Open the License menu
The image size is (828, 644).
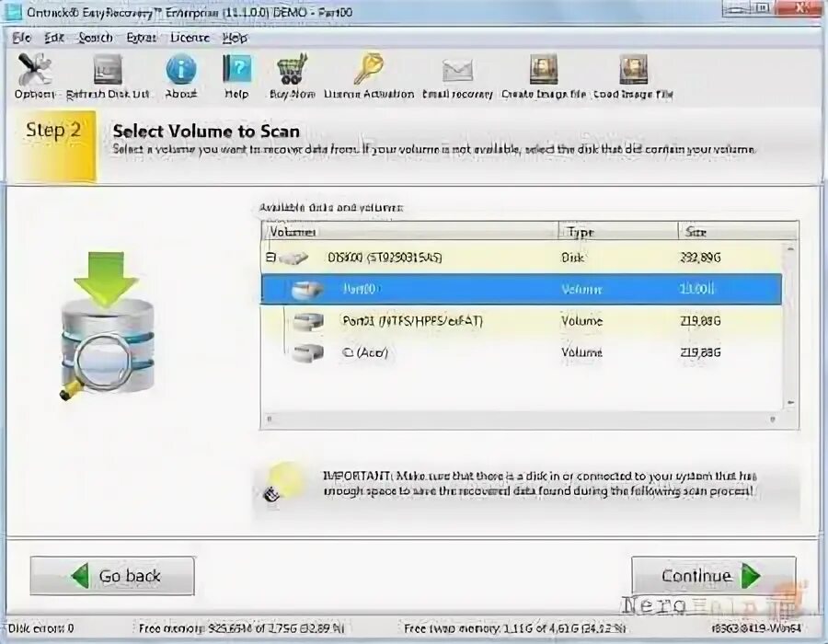point(190,38)
